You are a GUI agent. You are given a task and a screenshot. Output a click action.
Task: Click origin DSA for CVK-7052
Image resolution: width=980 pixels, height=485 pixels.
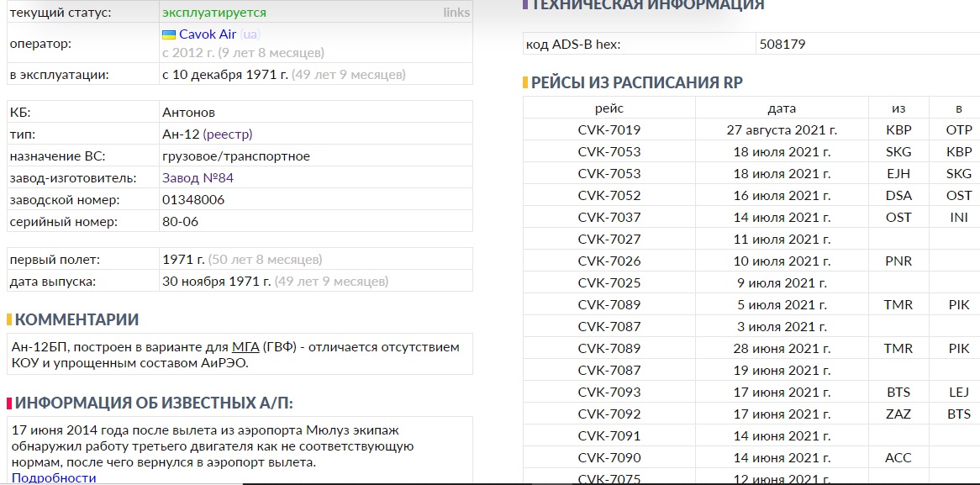[x=898, y=196]
